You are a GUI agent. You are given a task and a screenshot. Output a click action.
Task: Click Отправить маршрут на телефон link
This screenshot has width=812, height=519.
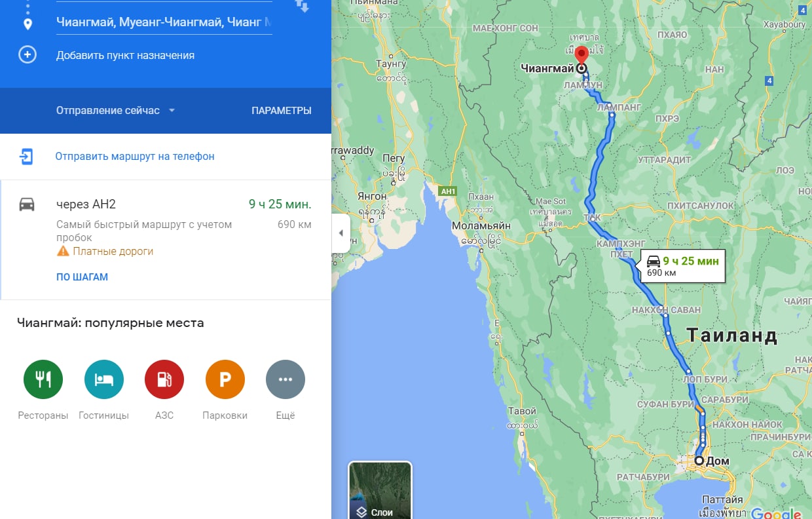135,157
